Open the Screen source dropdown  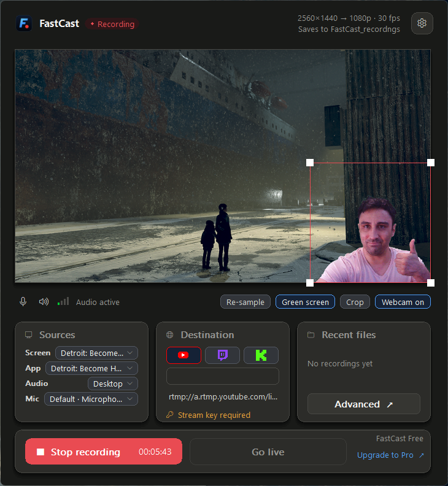coord(96,353)
